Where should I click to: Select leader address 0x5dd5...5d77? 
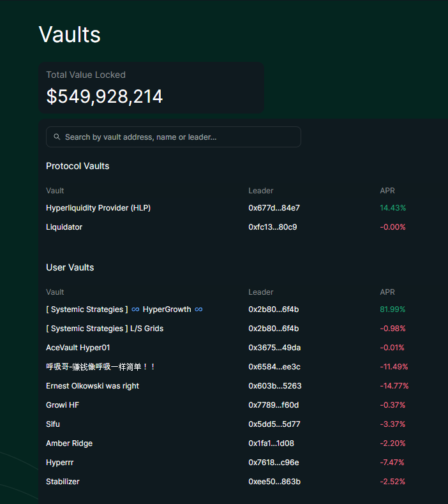[x=274, y=424]
